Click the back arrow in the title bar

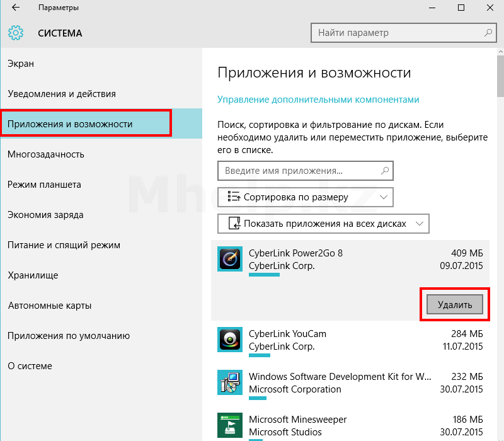pos(16,8)
